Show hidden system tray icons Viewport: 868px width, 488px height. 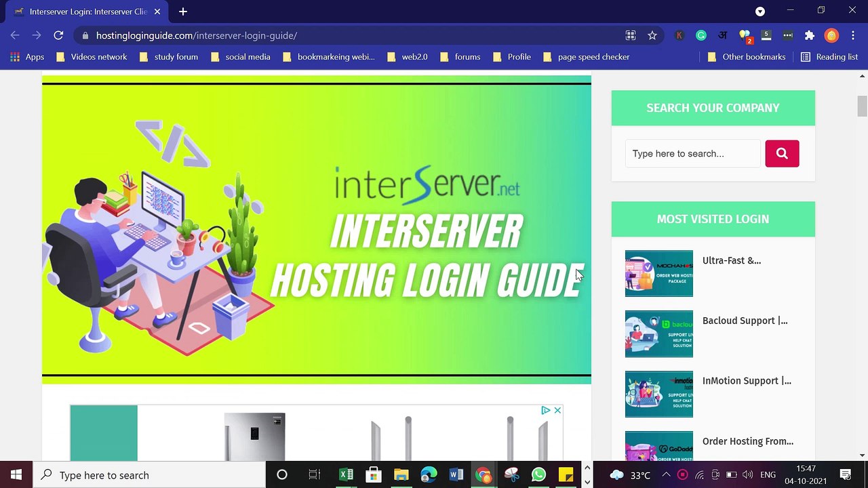pyautogui.click(x=666, y=474)
